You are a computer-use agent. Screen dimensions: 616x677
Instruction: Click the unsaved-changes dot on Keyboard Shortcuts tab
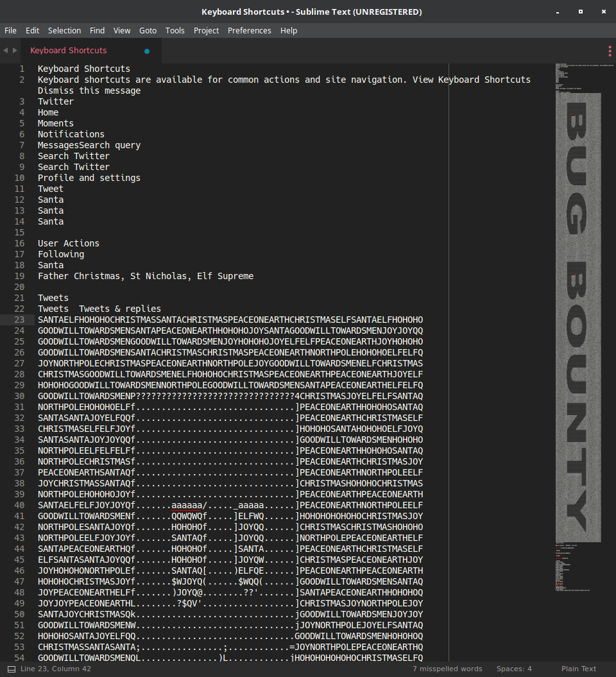tap(147, 51)
